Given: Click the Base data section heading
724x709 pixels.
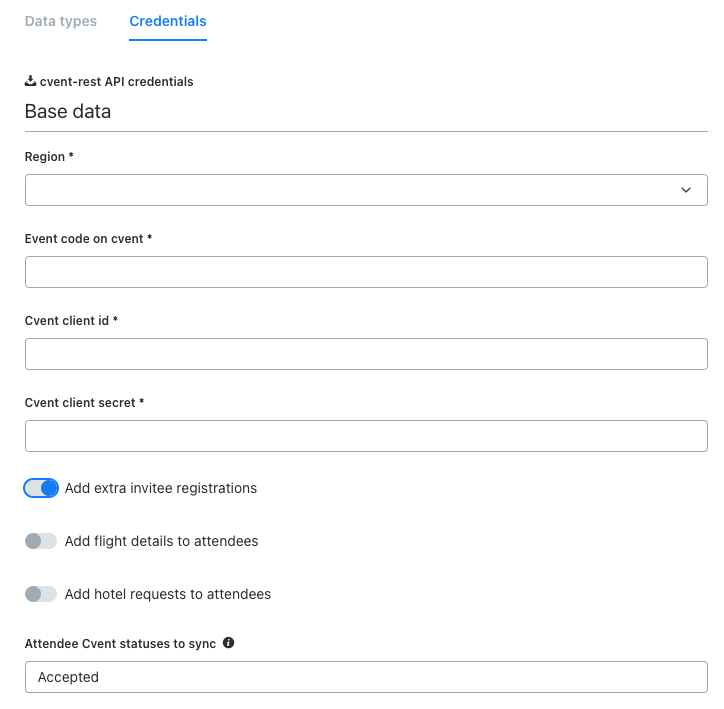Looking at the screenshot, I should (x=68, y=111).
